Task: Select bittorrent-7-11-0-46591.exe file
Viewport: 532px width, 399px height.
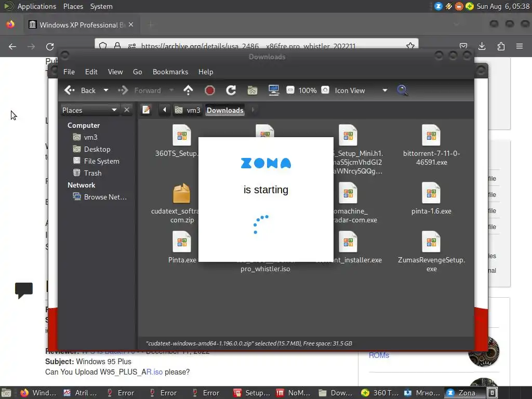Action: (431, 136)
